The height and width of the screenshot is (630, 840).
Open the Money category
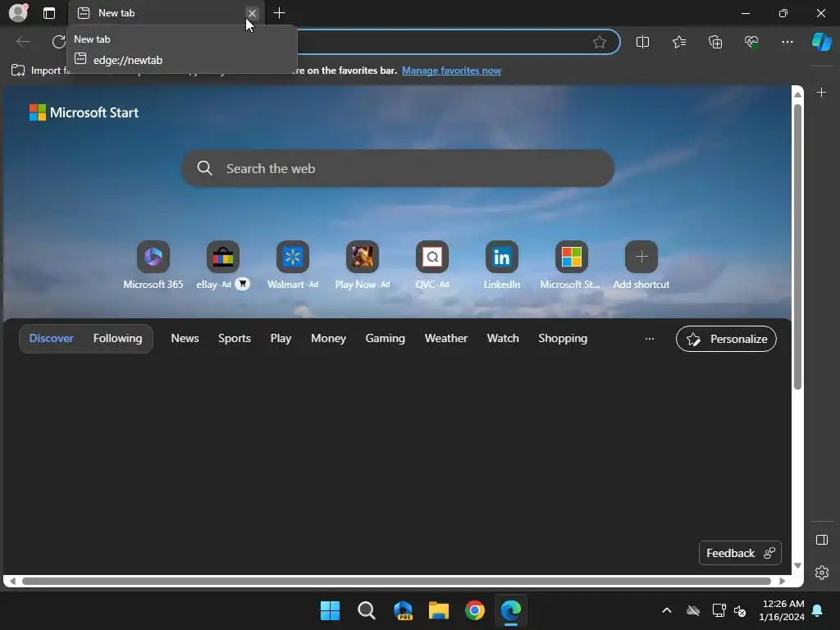[328, 339]
